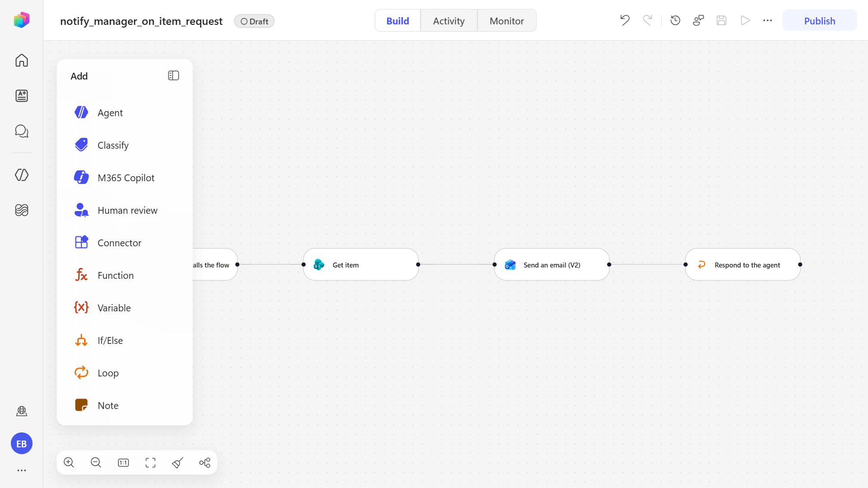868x488 pixels.
Task: Reset the canvas zoom to 1:1
Action: pos(123,463)
